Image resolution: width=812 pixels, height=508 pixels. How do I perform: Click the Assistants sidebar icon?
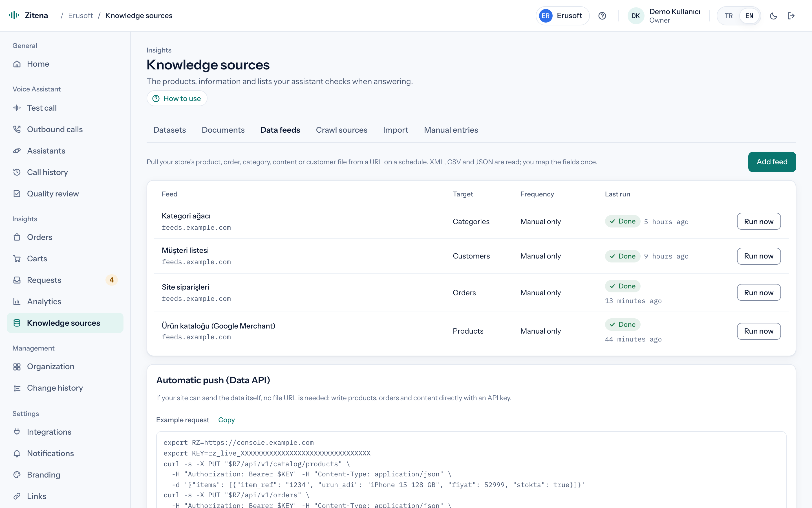point(17,151)
